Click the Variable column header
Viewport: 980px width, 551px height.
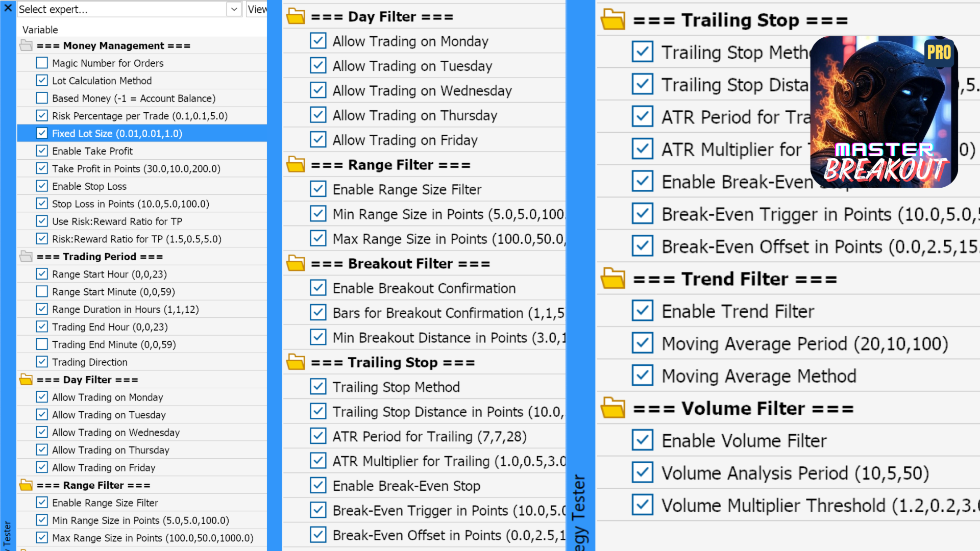(x=40, y=30)
